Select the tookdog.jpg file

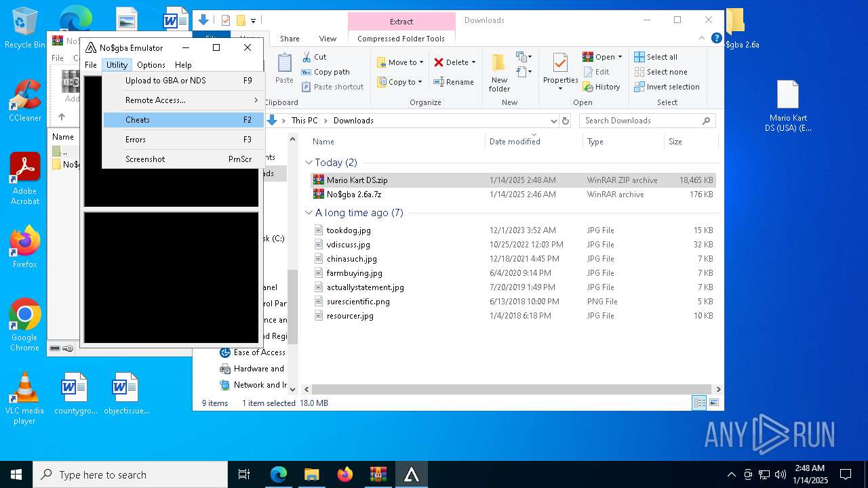click(x=513, y=230)
